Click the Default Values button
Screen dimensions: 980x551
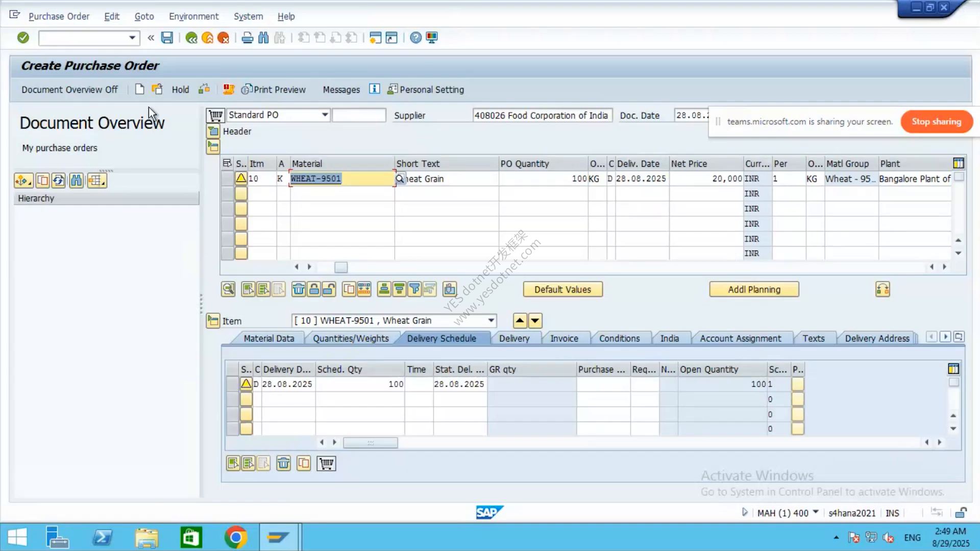click(562, 289)
